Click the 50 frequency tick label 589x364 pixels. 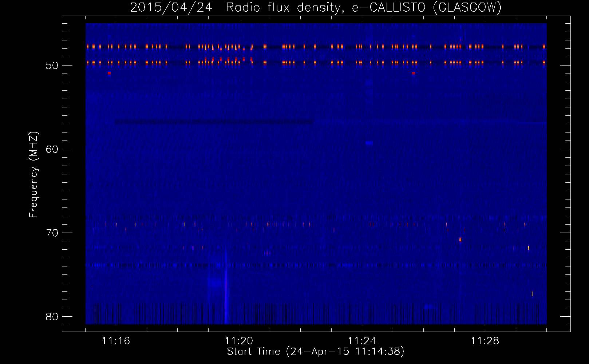point(52,66)
